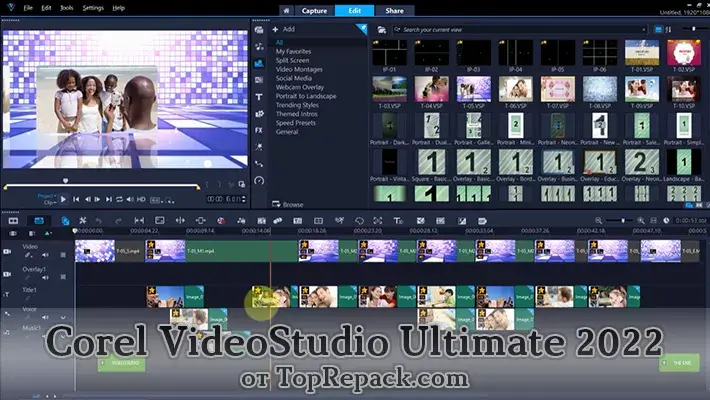Click the preview scrubber playhead
This screenshot has width=710, height=400.
65,181
